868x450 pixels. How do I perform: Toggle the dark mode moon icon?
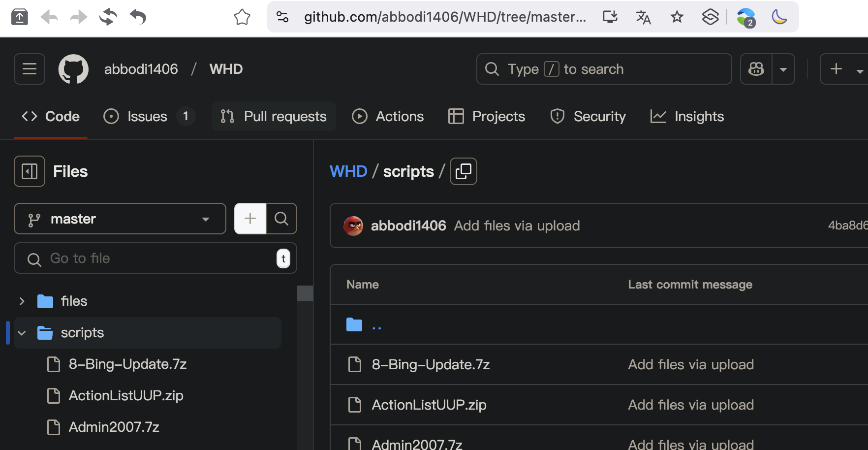coord(779,17)
